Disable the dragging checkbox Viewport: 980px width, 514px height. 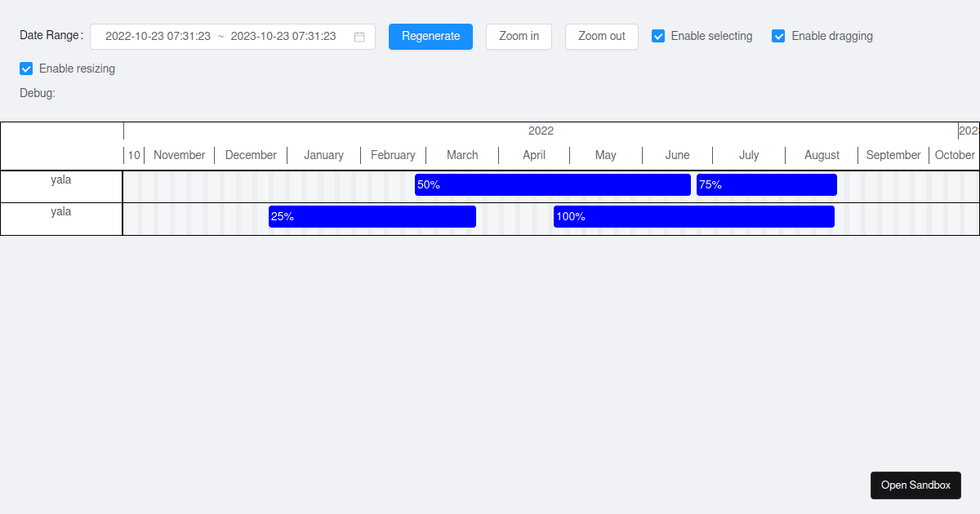pyautogui.click(x=777, y=36)
